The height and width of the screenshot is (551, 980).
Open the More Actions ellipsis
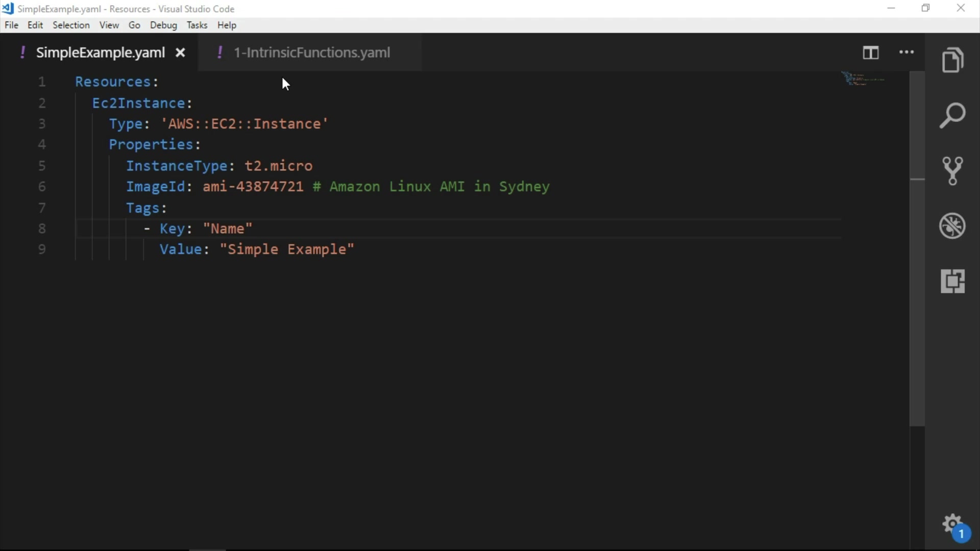click(906, 53)
